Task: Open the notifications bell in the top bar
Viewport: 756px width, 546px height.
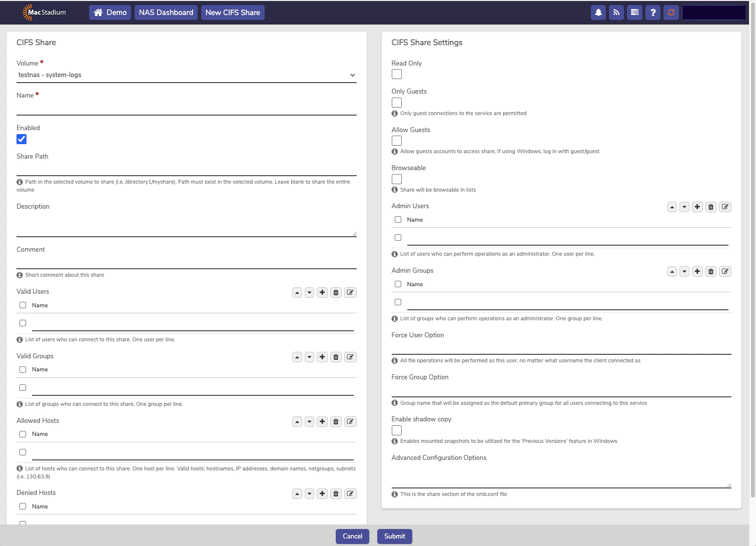Action: [598, 13]
